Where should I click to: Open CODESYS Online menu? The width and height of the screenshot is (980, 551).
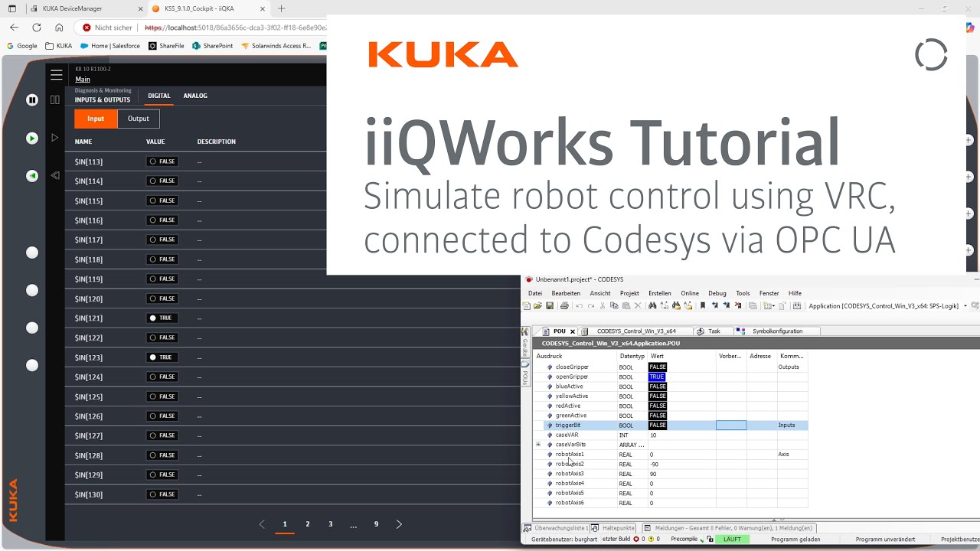tap(690, 293)
